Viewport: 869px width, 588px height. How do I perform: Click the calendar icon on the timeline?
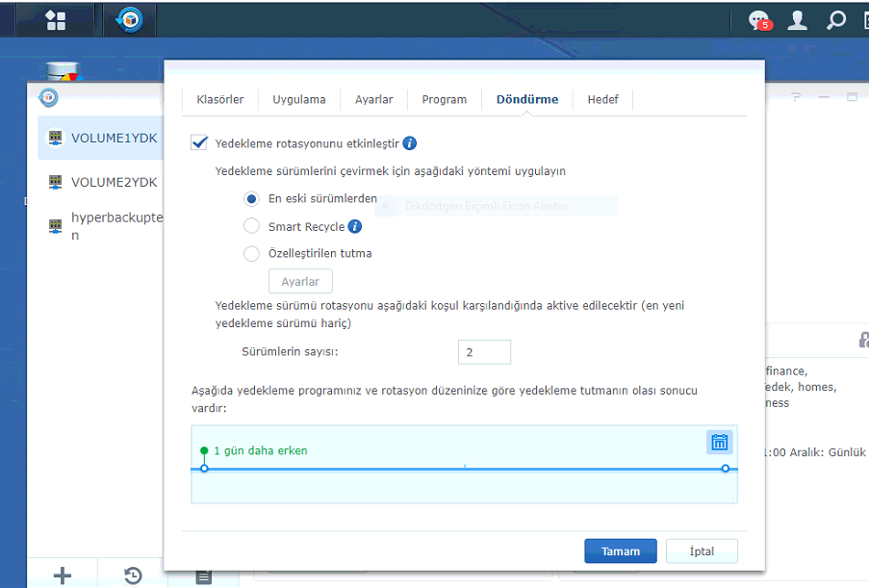click(x=719, y=442)
